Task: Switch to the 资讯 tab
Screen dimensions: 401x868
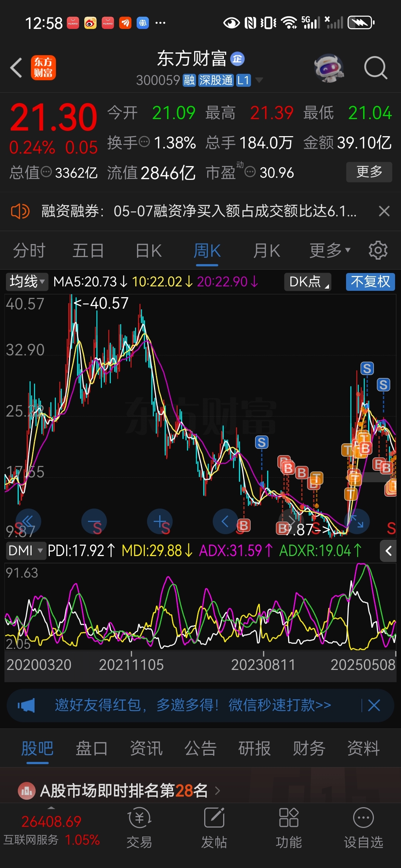Action: 146,749
